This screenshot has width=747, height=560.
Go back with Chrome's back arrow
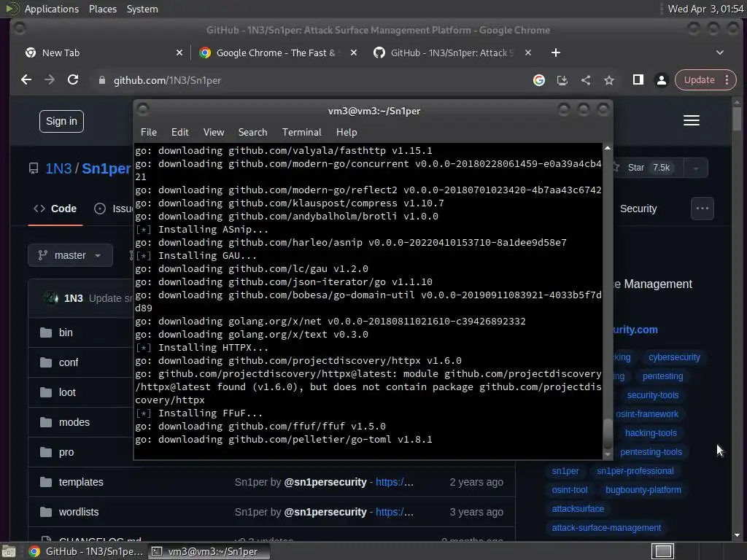pyautogui.click(x=26, y=80)
